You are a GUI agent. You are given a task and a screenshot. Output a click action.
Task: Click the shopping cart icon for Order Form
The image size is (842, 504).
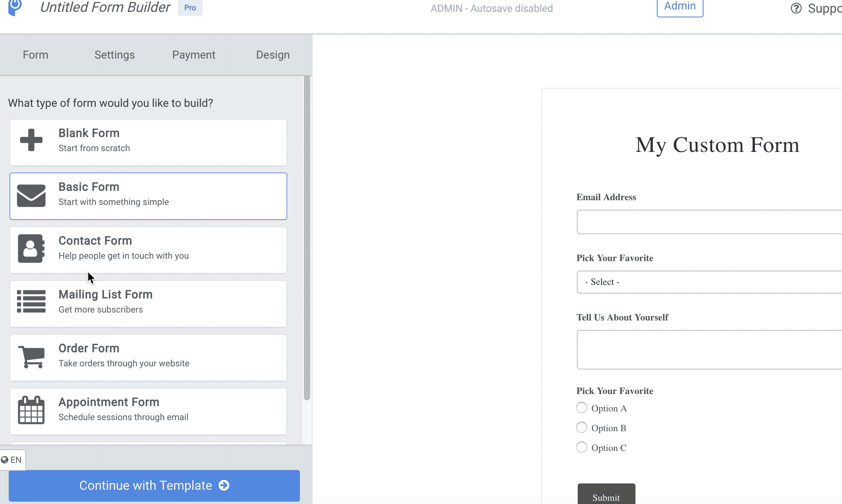point(32,356)
